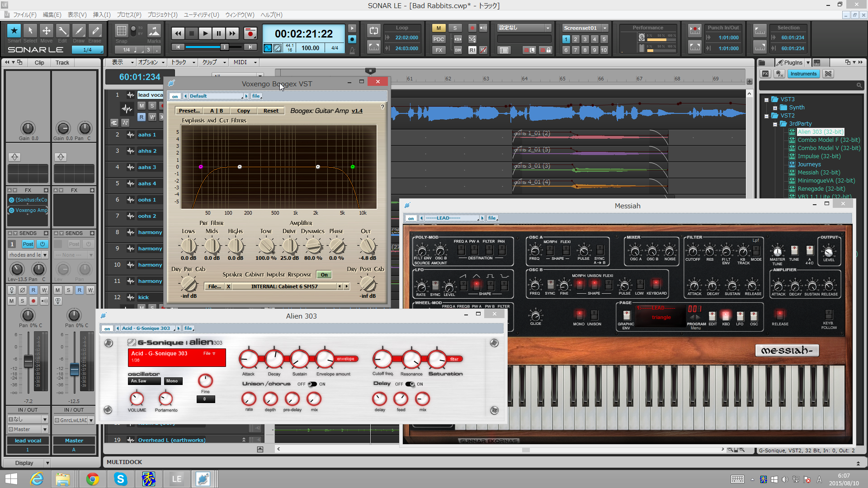The width and height of the screenshot is (868, 488).
Task: Click the Boogex Copy button
Action: click(x=243, y=111)
